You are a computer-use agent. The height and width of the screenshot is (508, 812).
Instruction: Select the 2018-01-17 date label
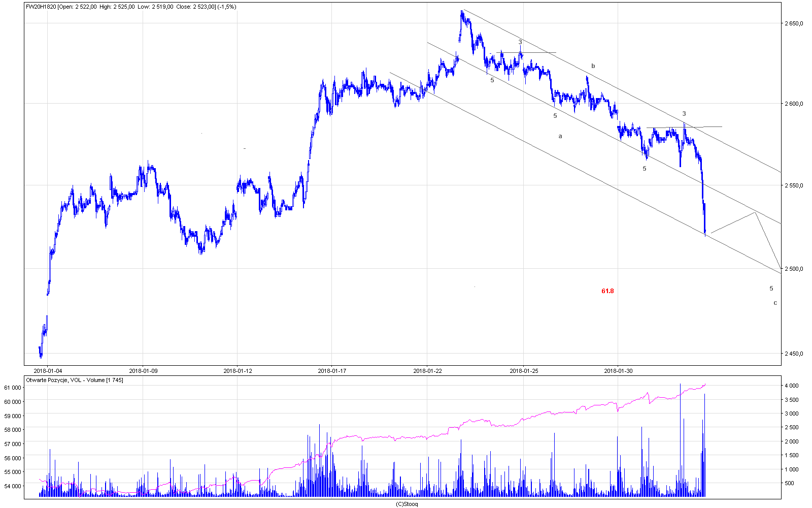coord(332,371)
